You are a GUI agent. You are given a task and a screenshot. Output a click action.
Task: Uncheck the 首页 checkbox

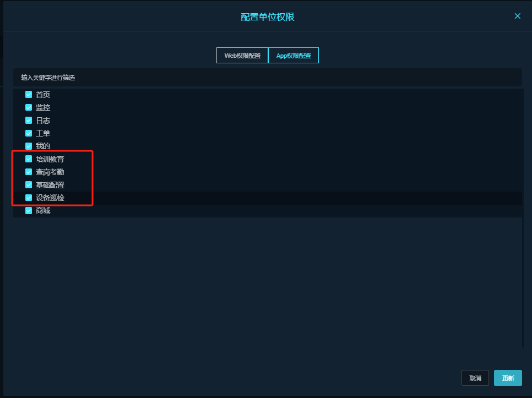(29, 95)
